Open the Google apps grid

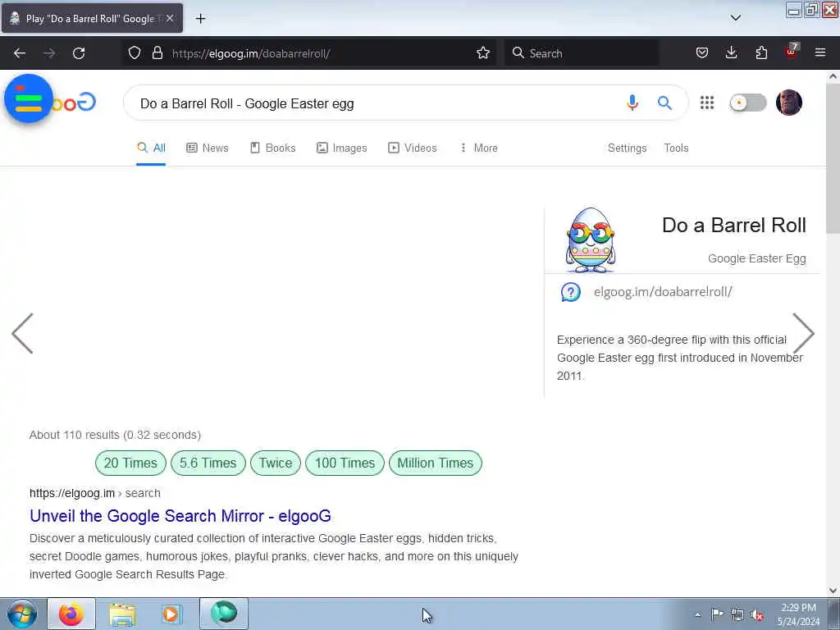coord(707,103)
